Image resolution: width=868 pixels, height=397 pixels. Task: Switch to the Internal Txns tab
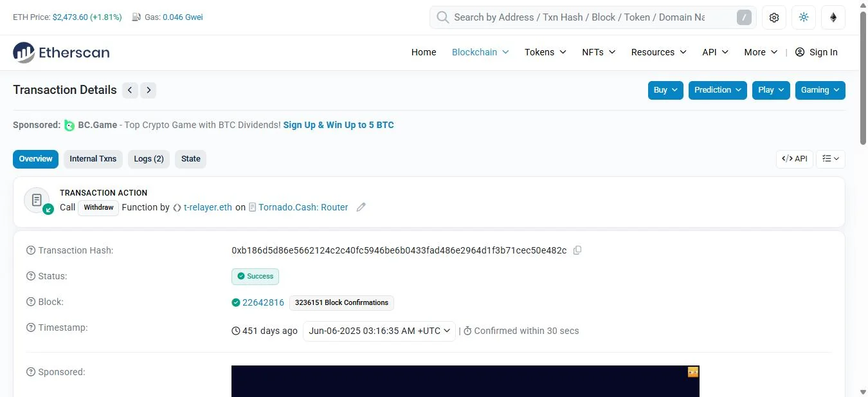[93, 159]
